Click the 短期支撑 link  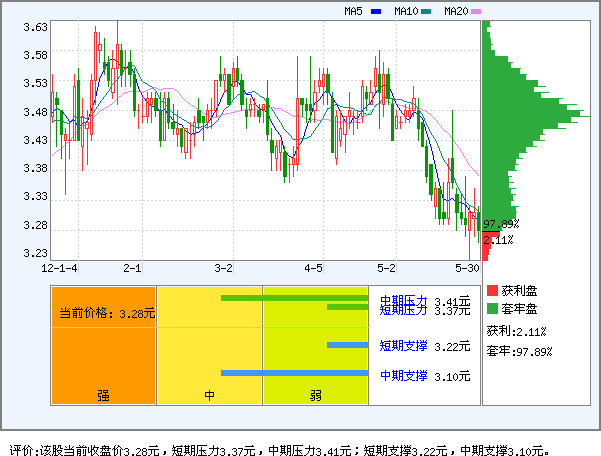(403, 346)
